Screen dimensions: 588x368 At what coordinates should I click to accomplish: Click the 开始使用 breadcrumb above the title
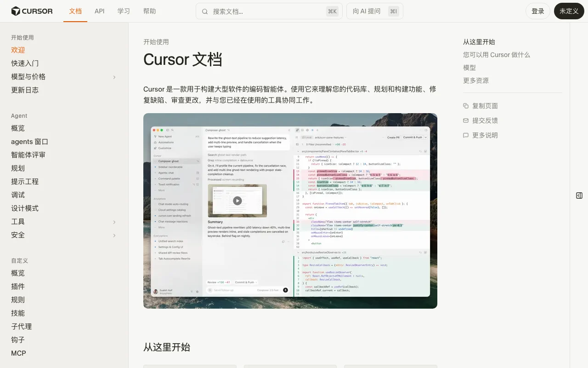pyautogui.click(x=156, y=42)
